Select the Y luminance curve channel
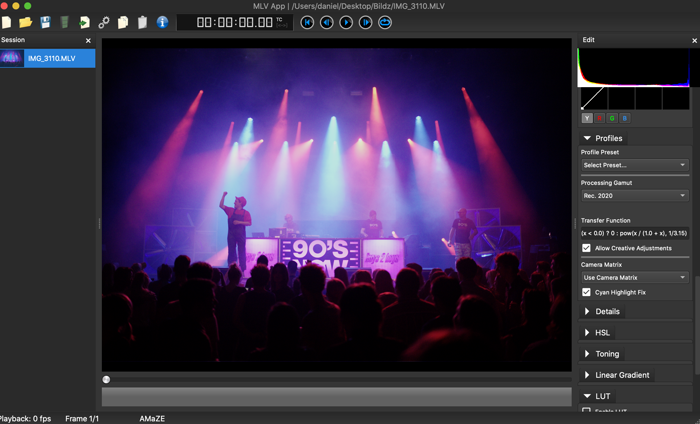The width and height of the screenshot is (700, 424). click(x=587, y=118)
